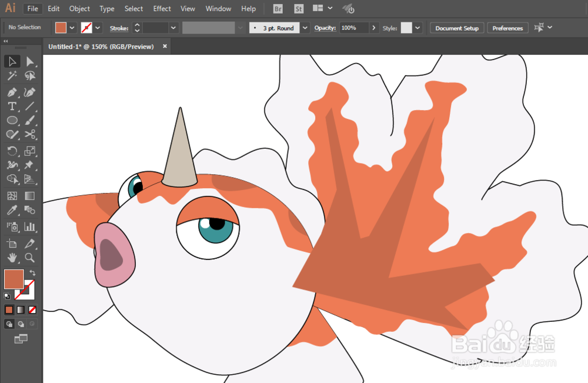
Task: Activate the Type tool
Action: point(12,106)
